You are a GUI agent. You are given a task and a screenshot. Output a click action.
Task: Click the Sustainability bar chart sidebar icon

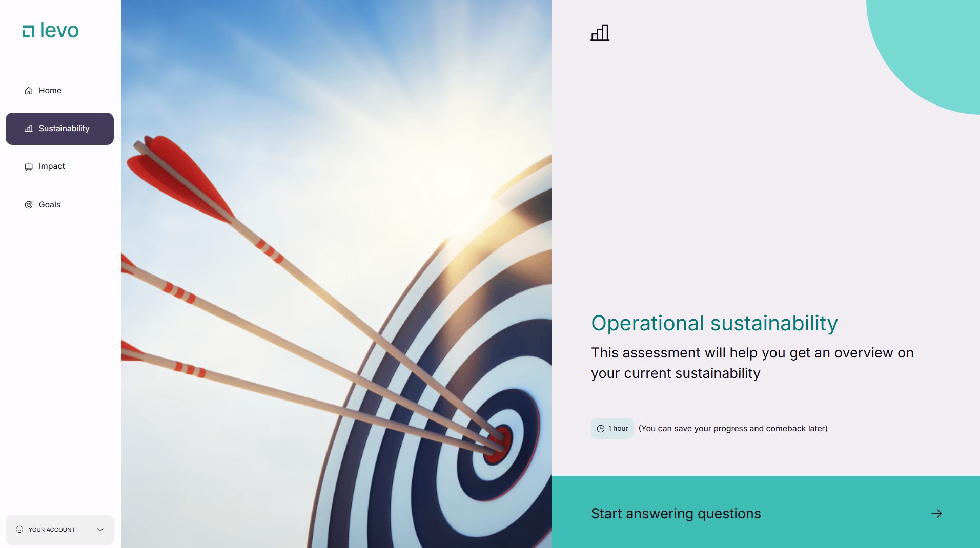click(29, 129)
